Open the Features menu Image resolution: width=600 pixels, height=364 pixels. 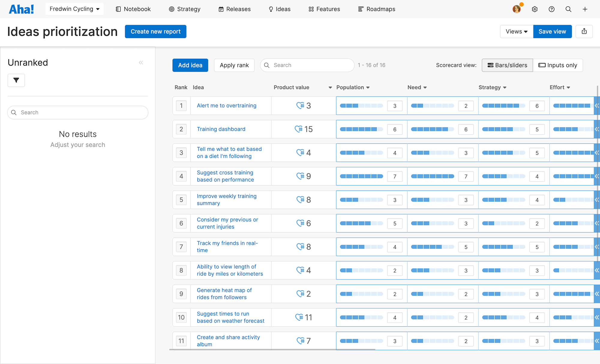pos(324,9)
